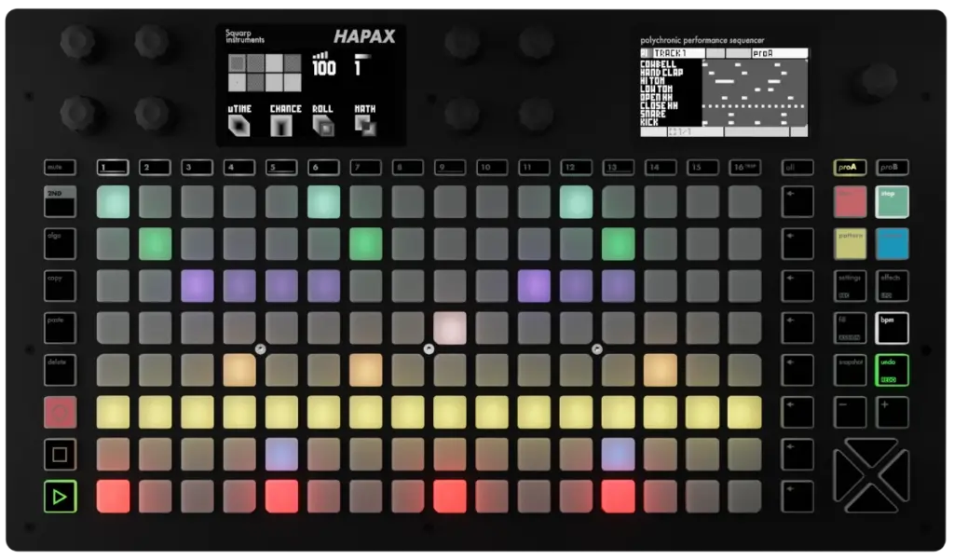
Task: Click the HAPAX logo text
Action: coord(364,36)
